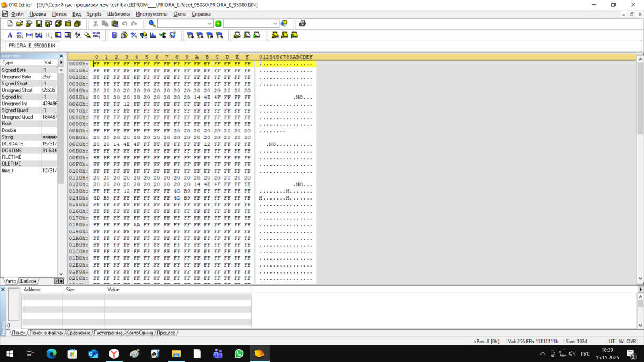Create a new file with the New icon

point(10,24)
